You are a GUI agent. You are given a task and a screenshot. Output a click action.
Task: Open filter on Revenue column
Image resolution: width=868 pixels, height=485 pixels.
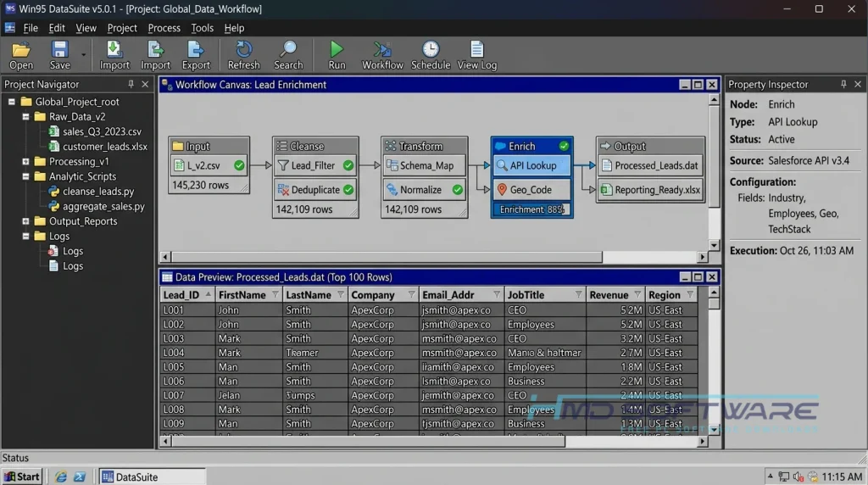pyautogui.click(x=637, y=295)
